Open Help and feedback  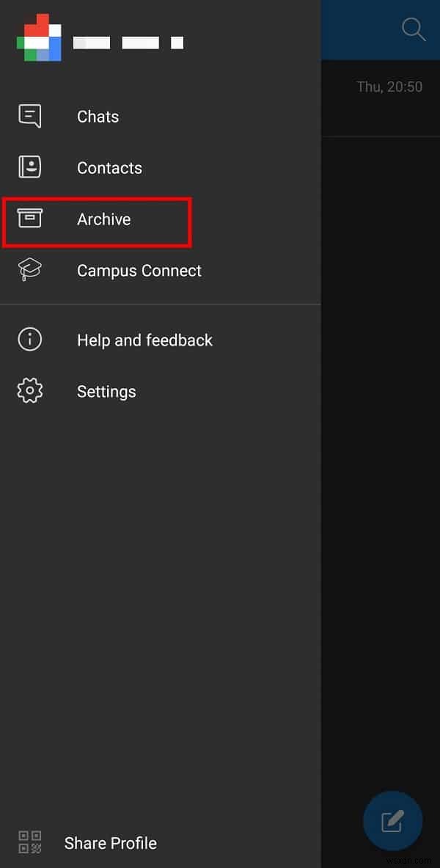144,340
